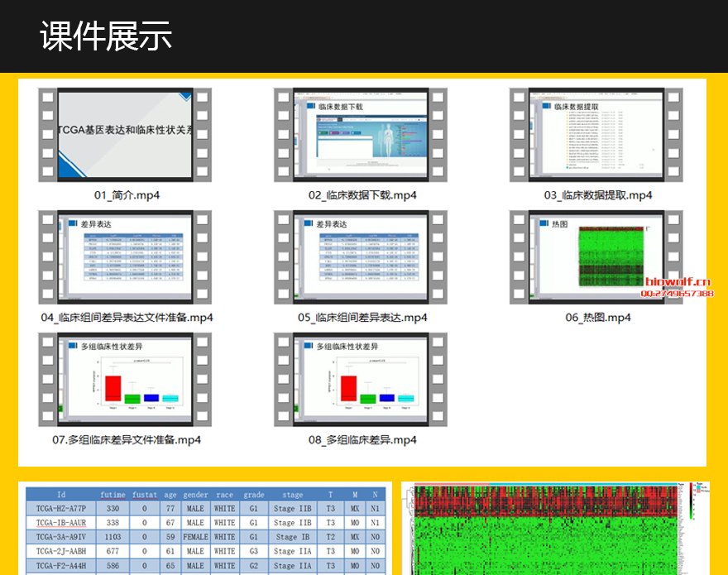728x575 pixels.
Task: Click the M column header
Action: pos(355,495)
